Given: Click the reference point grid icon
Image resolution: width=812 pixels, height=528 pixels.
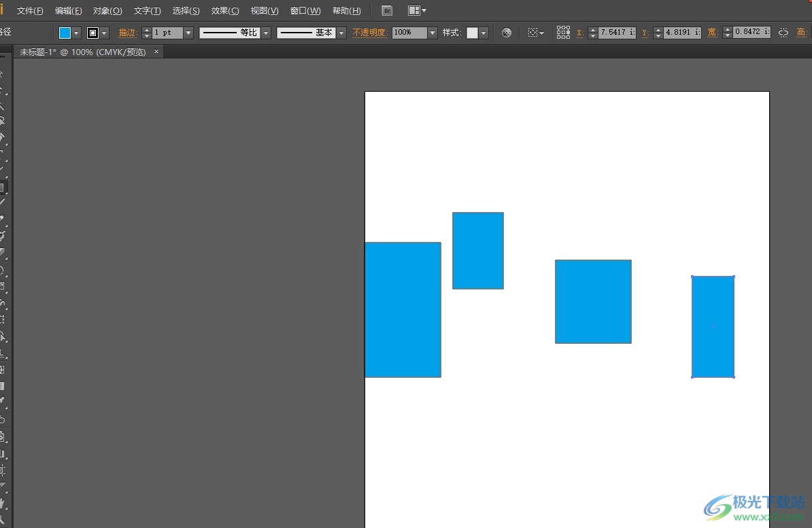Looking at the screenshot, I should [563, 33].
